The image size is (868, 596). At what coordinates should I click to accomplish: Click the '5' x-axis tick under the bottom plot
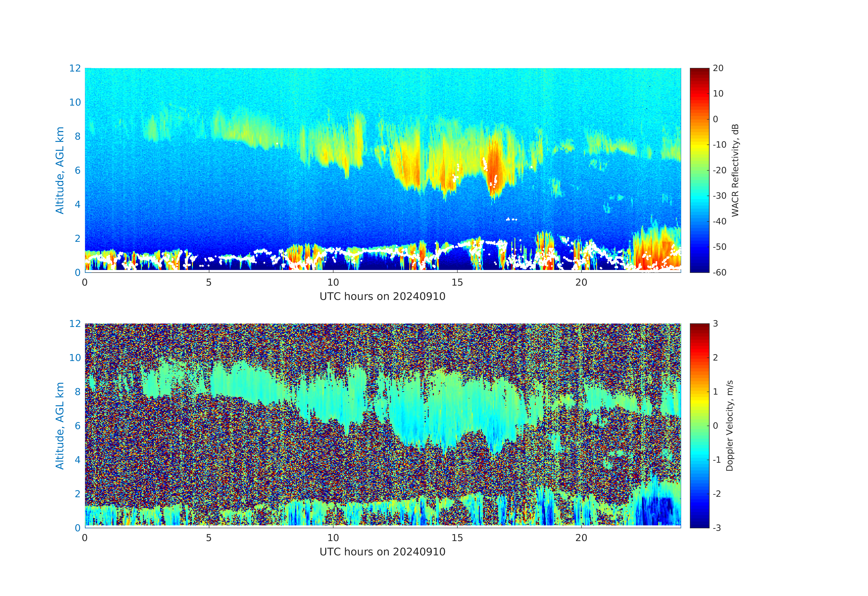coord(208,538)
